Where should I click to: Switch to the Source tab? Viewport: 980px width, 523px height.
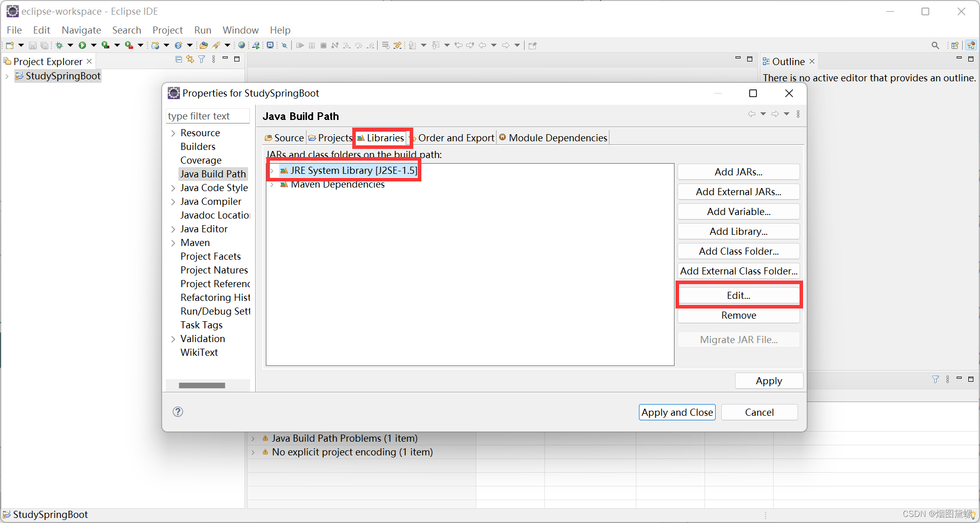click(284, 138)
